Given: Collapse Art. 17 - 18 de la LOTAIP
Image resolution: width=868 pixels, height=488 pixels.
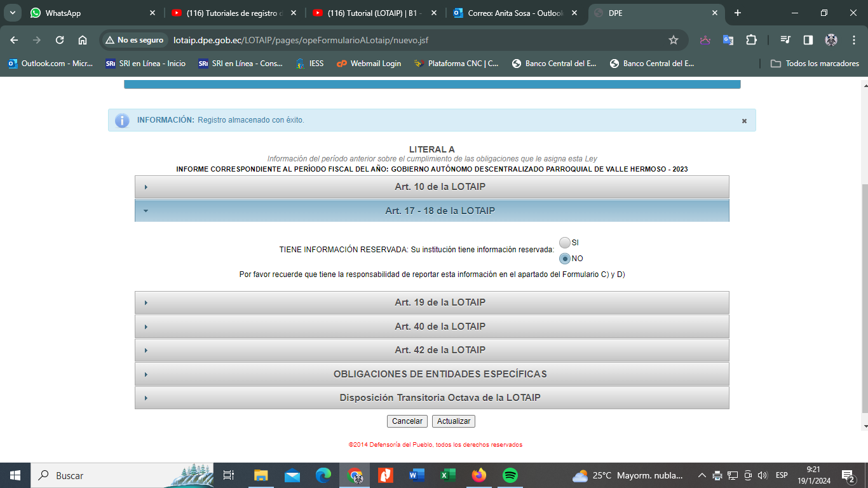Looking at the screenshot, I should [432, 211].
